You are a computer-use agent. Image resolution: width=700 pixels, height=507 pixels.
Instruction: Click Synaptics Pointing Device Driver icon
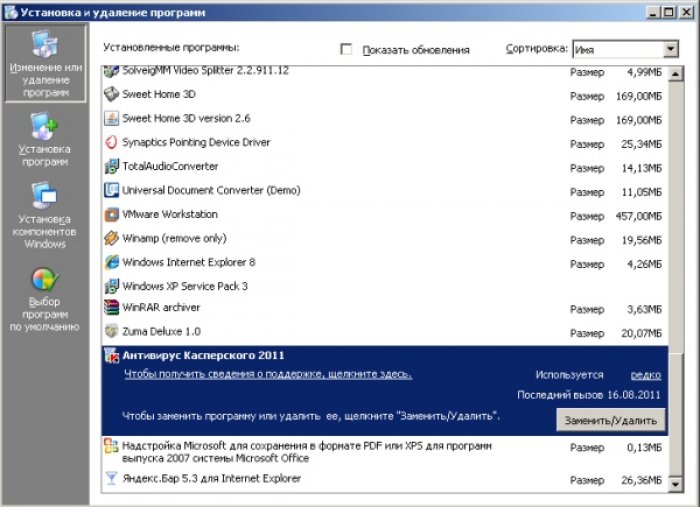tap(111, 142)
